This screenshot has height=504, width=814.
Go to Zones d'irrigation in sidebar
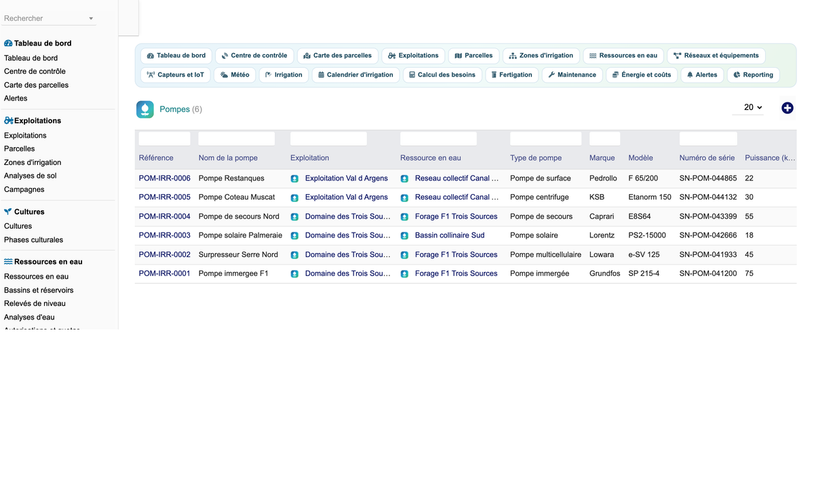33,163
